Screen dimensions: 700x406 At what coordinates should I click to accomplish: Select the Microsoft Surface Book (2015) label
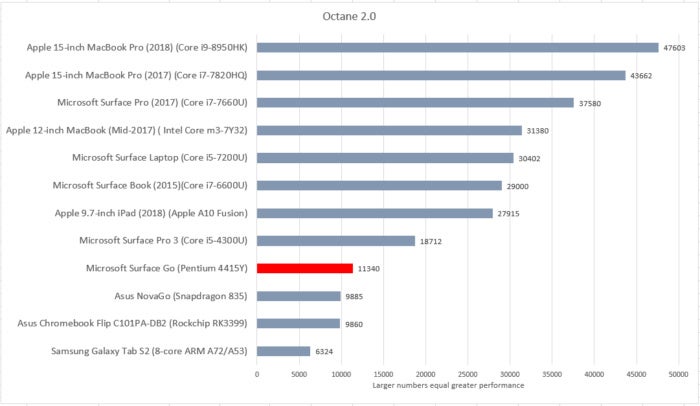pos(150,185)
